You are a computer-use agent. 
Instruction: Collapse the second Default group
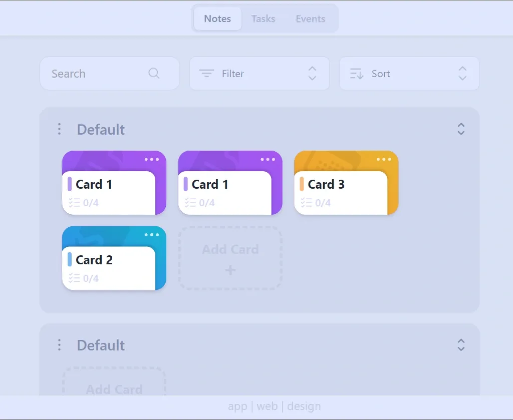[x=461, y=345]
